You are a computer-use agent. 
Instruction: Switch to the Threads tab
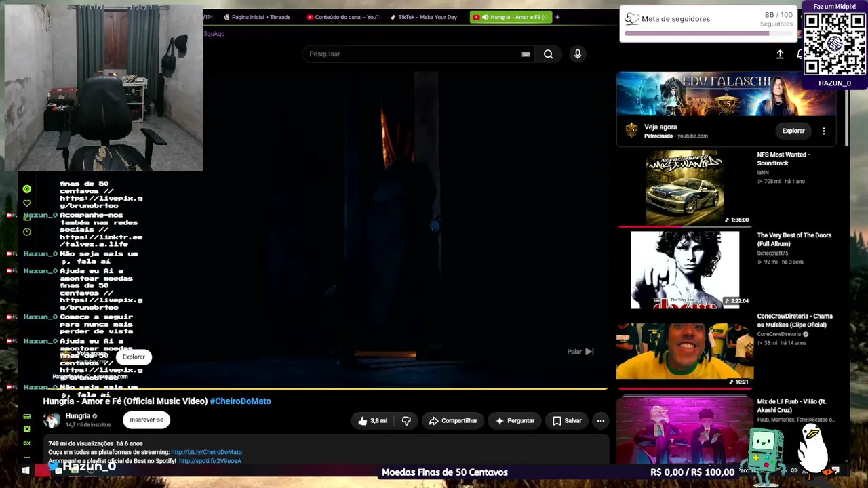click(258, 17)
